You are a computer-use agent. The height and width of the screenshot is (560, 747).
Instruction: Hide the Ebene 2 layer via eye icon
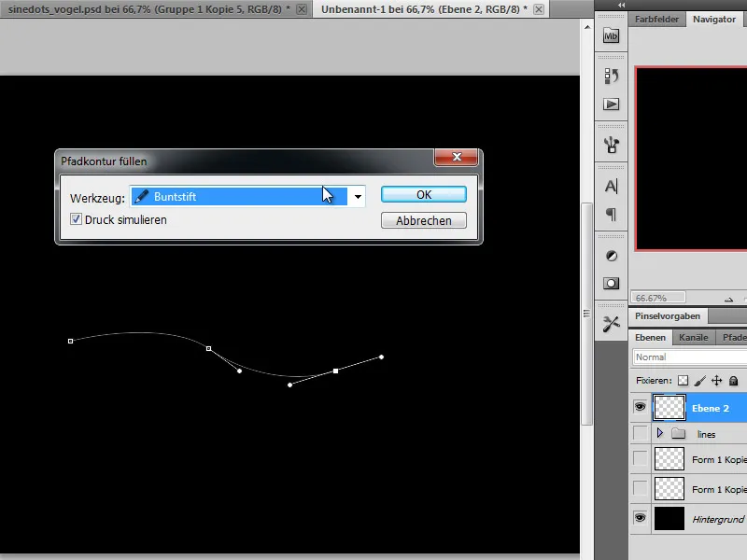640,407
